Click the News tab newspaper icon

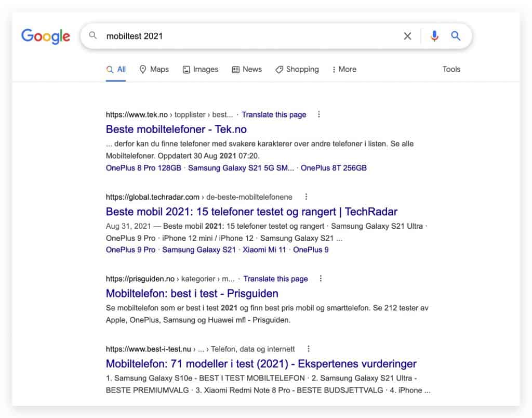235,70
